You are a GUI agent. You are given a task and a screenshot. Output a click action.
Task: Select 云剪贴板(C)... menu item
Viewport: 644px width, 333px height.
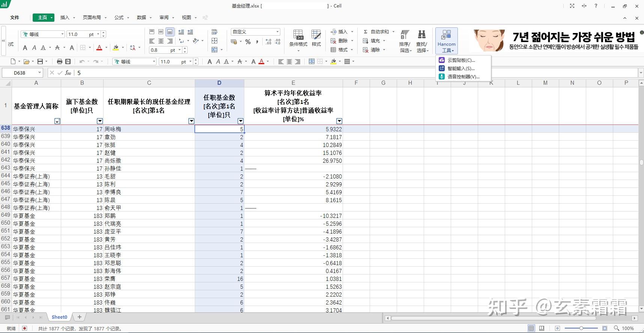click(x=463, y=60)
